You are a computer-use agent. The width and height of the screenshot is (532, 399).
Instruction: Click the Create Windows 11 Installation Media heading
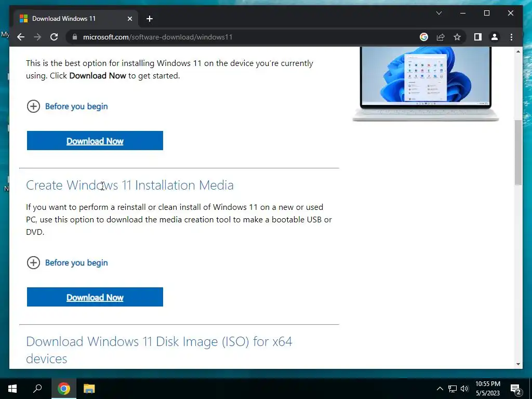[x=129, y=185]
